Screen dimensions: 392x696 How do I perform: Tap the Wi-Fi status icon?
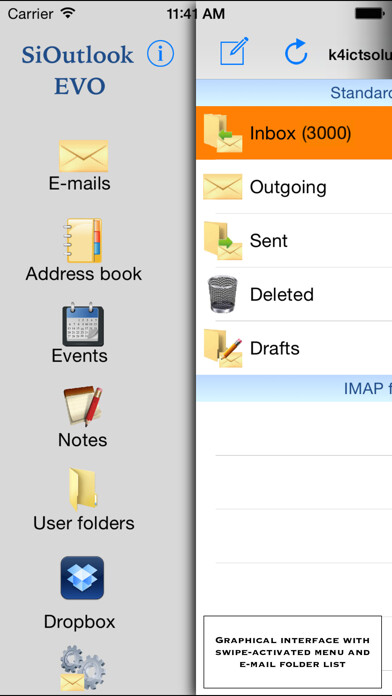click(x=68, y=13)
